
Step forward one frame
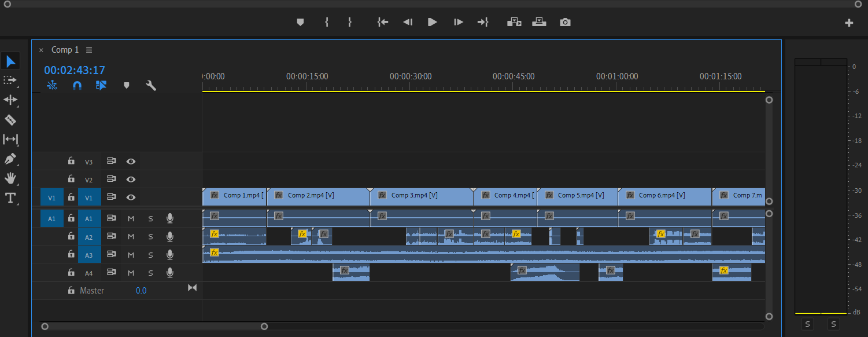pyautogui.click(x=459, y=22)
